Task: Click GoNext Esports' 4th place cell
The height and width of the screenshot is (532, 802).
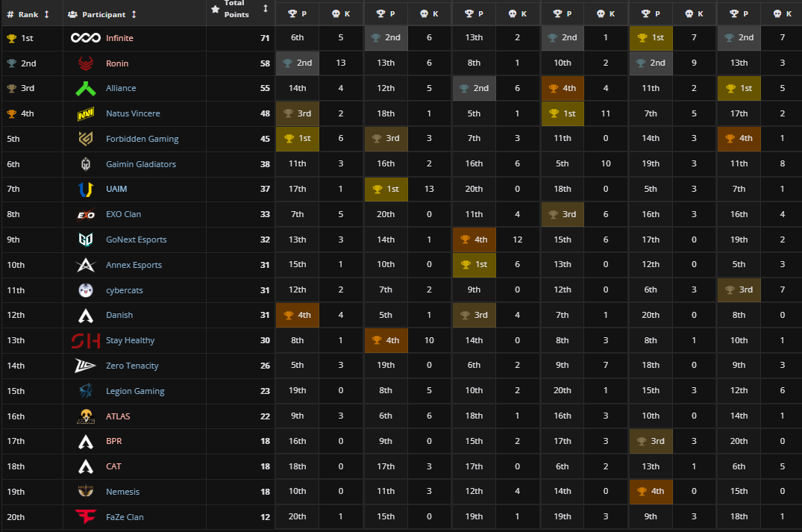Action: coord(474,240)
